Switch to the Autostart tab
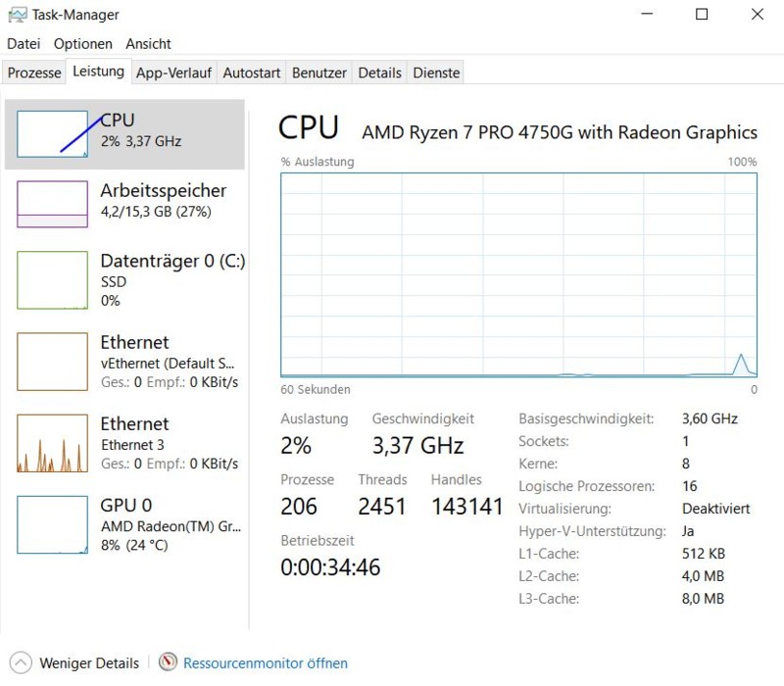This screenshot has width=784, height=686. pyautogui.click(x=252, y=73)
